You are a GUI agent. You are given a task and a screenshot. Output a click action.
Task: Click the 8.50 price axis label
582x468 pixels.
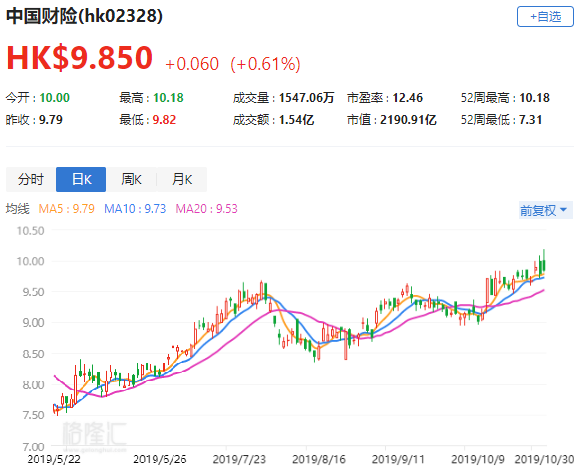pos(33,354)
